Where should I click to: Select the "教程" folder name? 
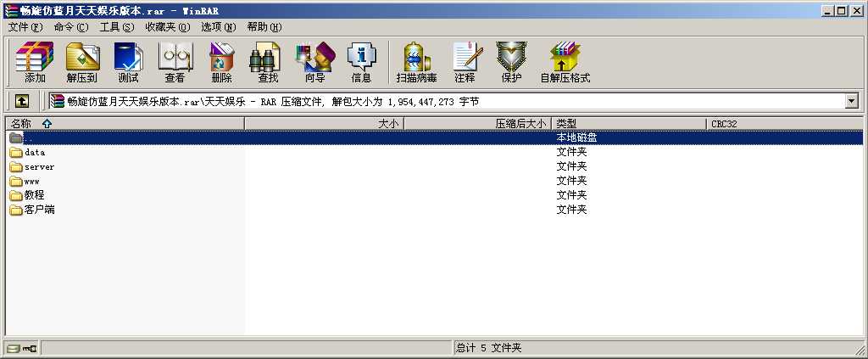(x=34, y=195)
